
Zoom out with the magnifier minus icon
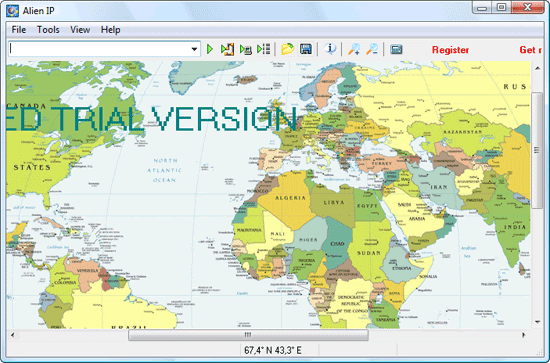372,49
